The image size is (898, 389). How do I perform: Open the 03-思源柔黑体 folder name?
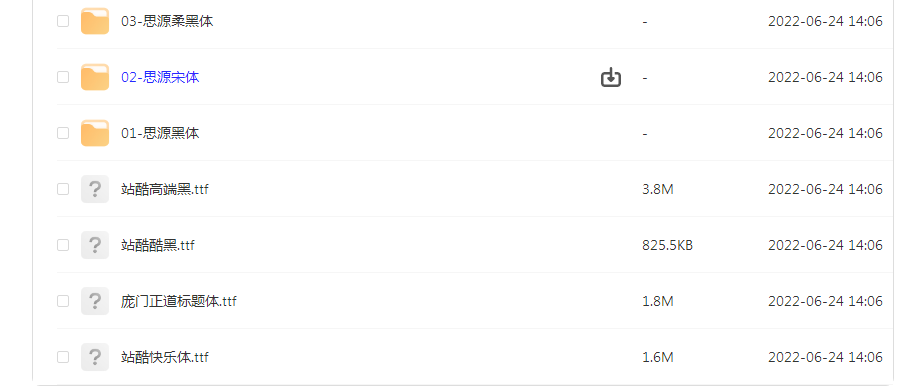pos(167,22)
